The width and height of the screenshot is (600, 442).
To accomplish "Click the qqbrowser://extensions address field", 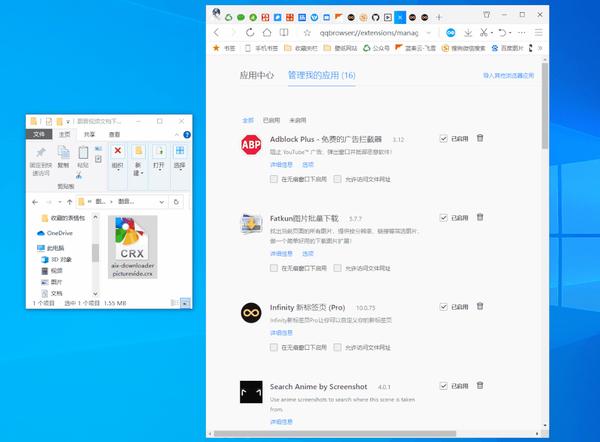I will click(369, 33).
